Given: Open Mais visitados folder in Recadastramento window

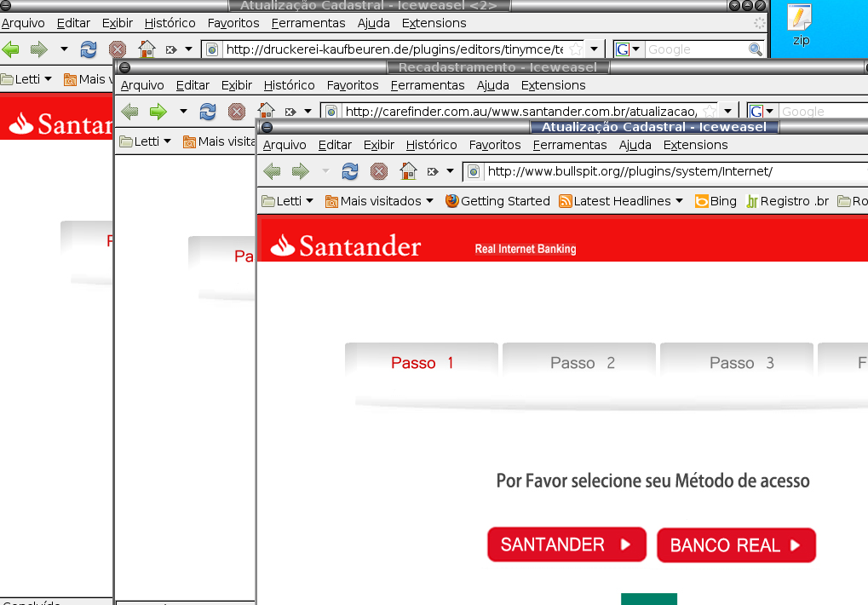Looking at the screenshot, I should 219,141.
